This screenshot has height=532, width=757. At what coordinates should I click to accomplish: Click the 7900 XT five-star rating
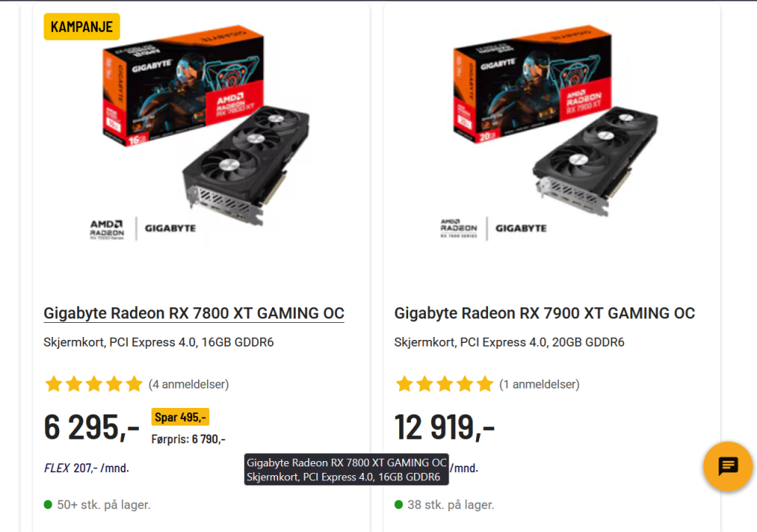pos(444,384)
